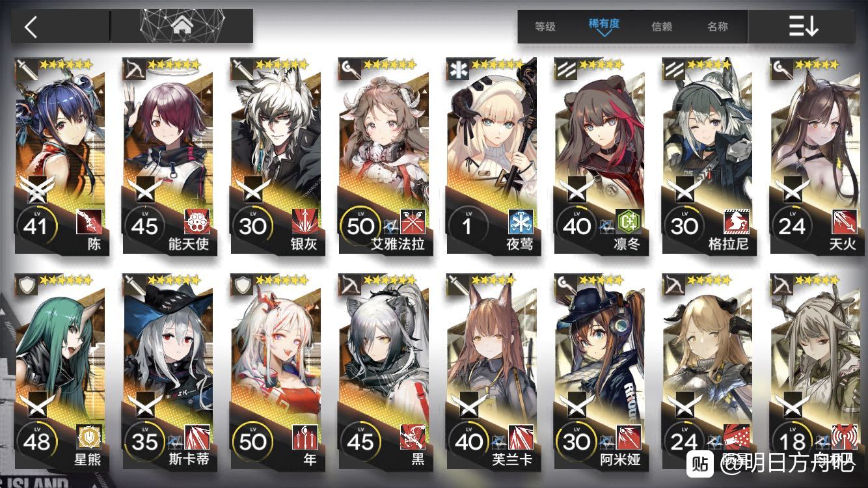Toggle the sort order direction icon

click(x=803, y=27)
